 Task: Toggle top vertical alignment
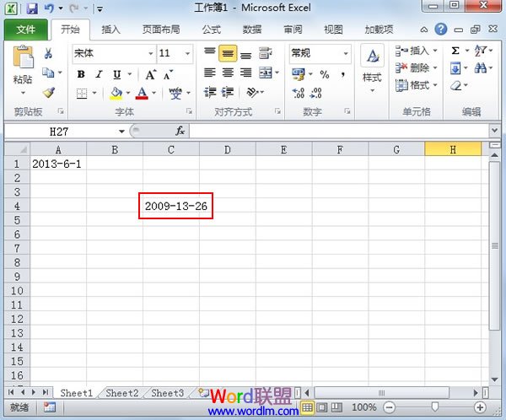pos(210,52)
